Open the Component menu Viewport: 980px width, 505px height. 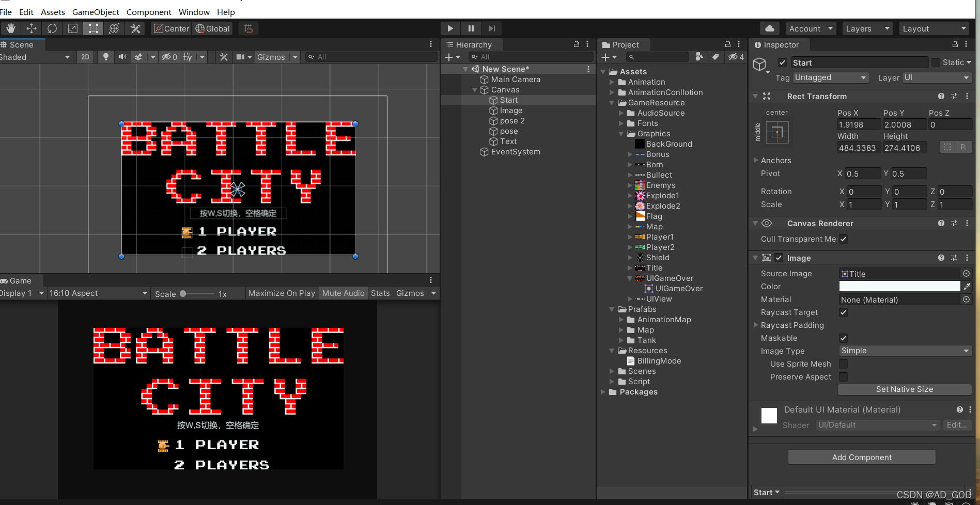(x=149, y=12)
